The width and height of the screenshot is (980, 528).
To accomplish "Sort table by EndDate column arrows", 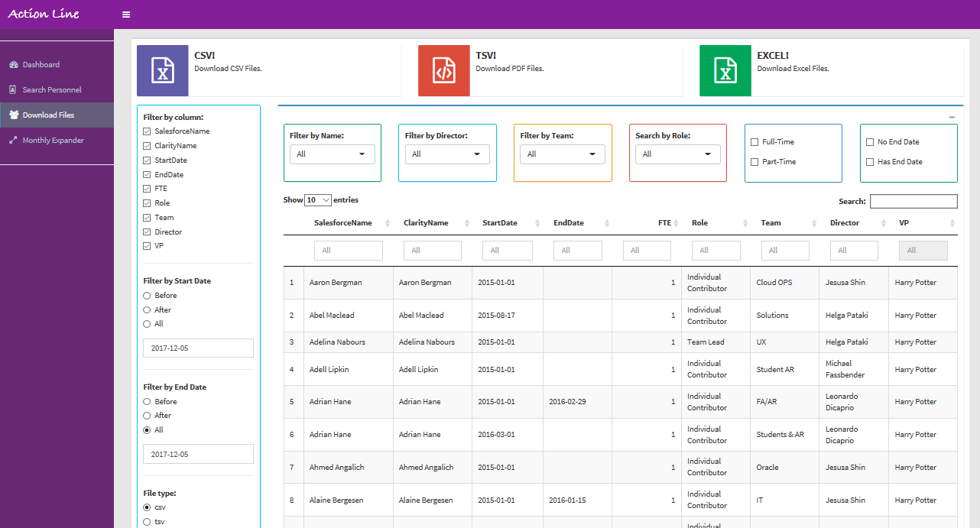I will pyautogui.click(x=607, y=223).
